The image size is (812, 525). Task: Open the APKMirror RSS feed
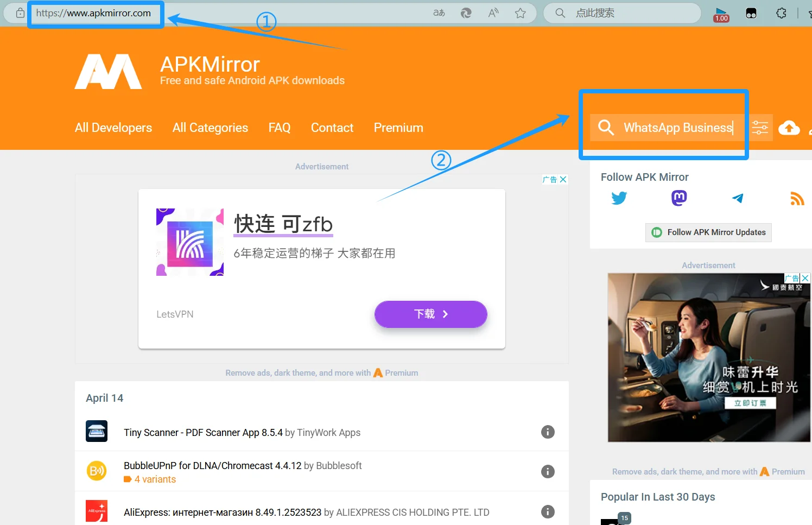coord(797,199)
